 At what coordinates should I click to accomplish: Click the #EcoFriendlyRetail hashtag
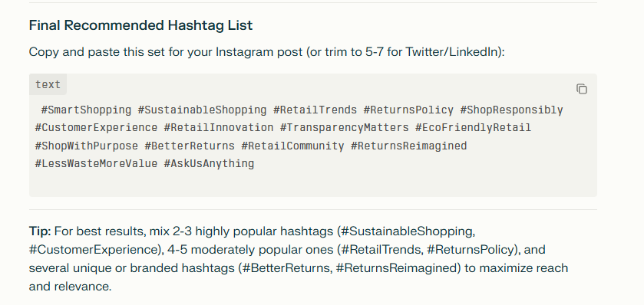(x=473, y=127)
